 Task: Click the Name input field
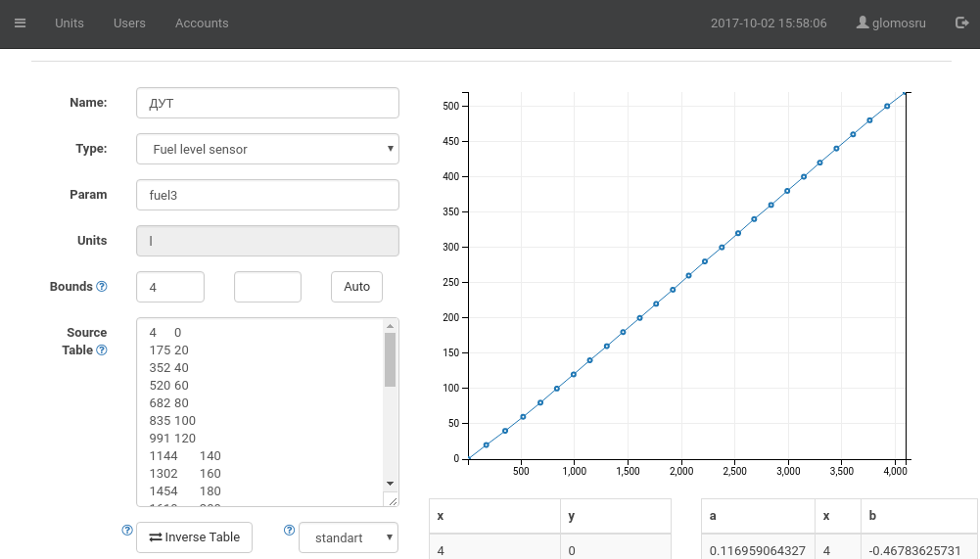point(267,103)
